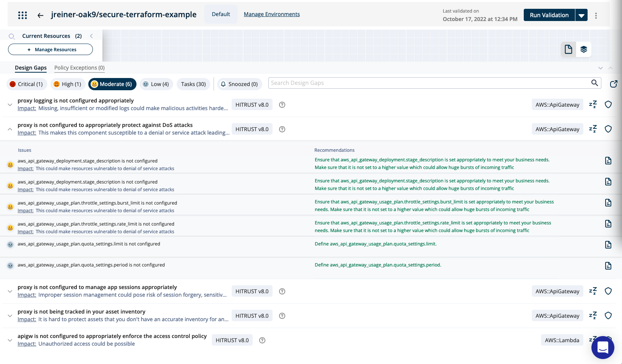
Task: Select the Policy Exceptions (0) tab
Action: click(80, 68)
